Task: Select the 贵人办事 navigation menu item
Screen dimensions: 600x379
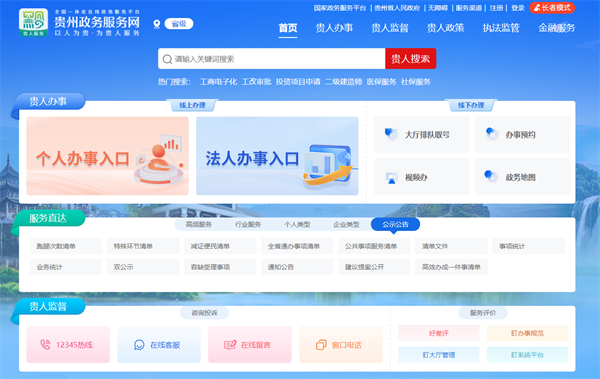Action: coord(334,28)
